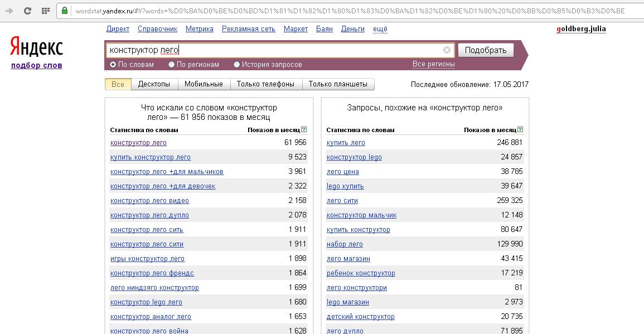
Task: Click 'Последнее обновление: 17.05.2017' text
Action: [469, 84]
